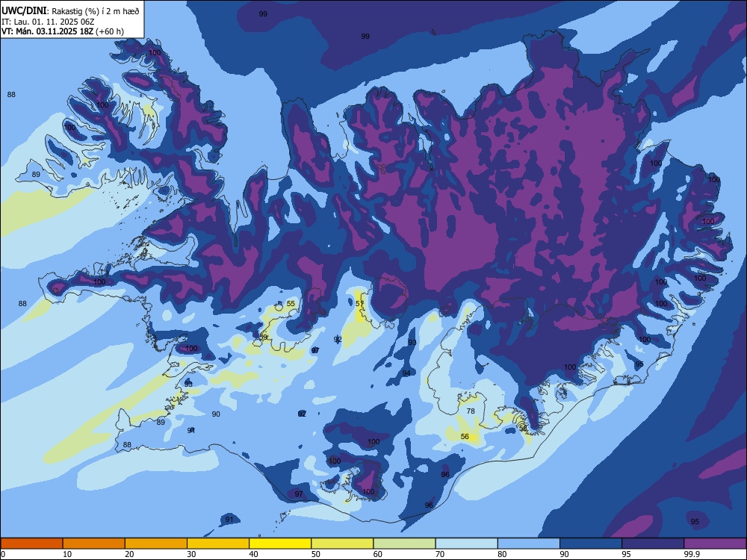The height and width of the screenshot is (560, 747).
Task: Click the 20–30 legend color swatch
Action: click(156, 544)
